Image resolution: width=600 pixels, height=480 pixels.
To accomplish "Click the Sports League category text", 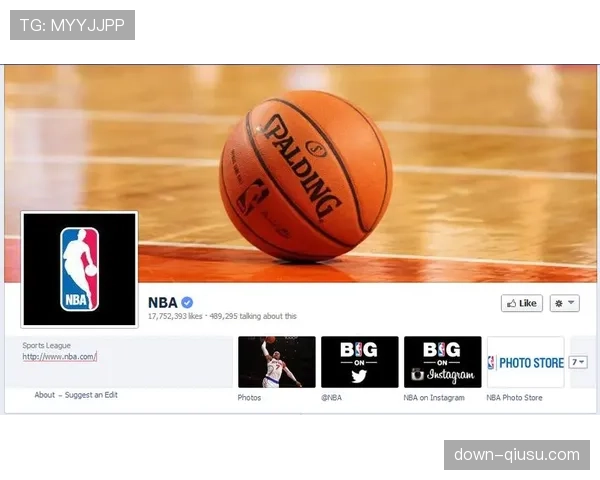I will pyautogui.click(x=46, y=345).
